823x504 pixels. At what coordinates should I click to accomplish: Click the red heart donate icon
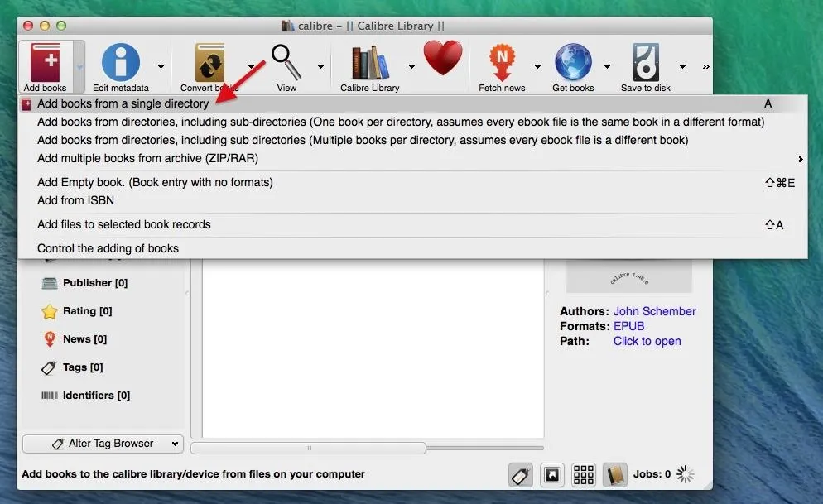443,58
